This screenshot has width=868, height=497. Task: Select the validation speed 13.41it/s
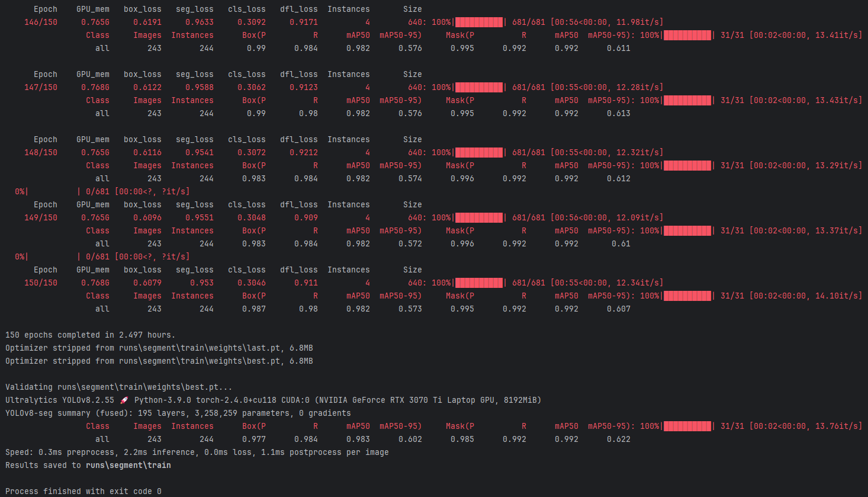pyautogui.click(x=836, y=35)
